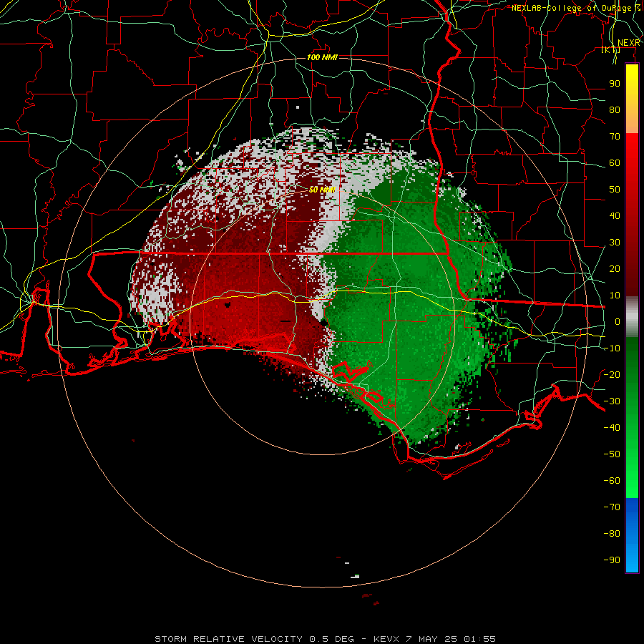Click the 10 value on the velocity scale

point(615,296)
